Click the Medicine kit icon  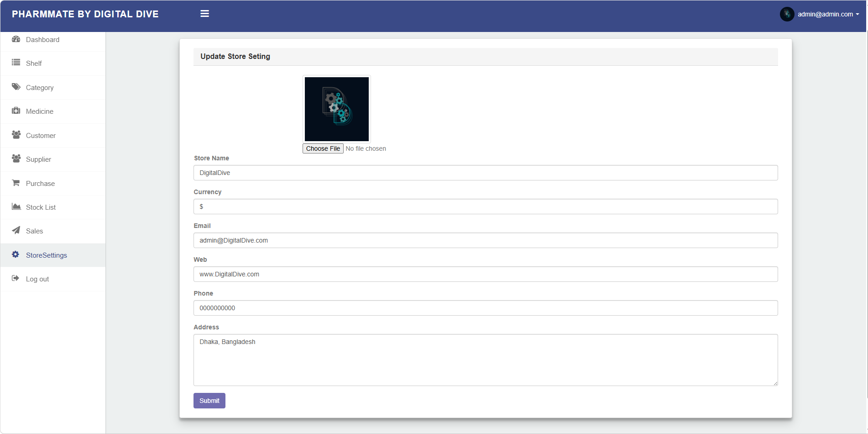tap(16, 111)
